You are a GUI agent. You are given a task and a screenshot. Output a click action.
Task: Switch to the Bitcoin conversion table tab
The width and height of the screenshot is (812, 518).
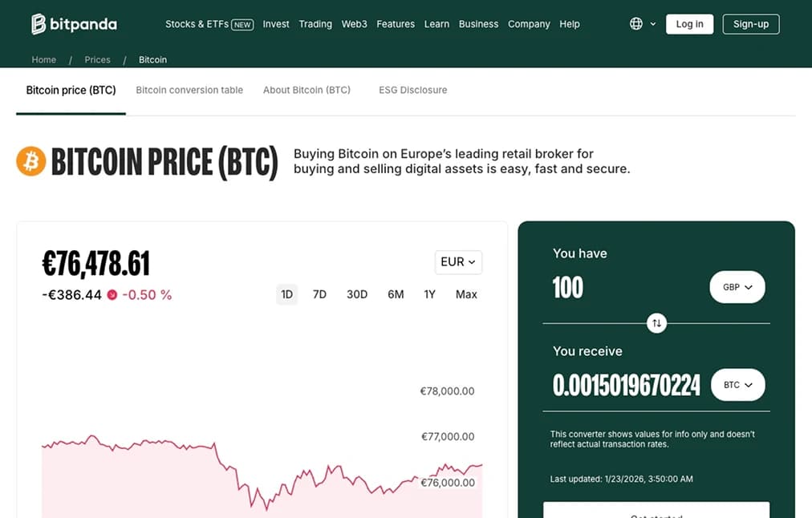[x=189, y=90]
